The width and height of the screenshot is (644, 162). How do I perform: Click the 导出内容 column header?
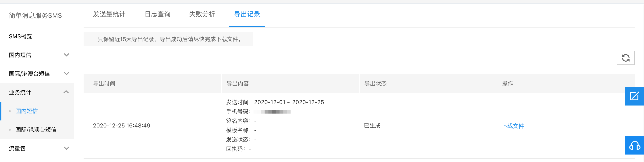pos(237,84)
